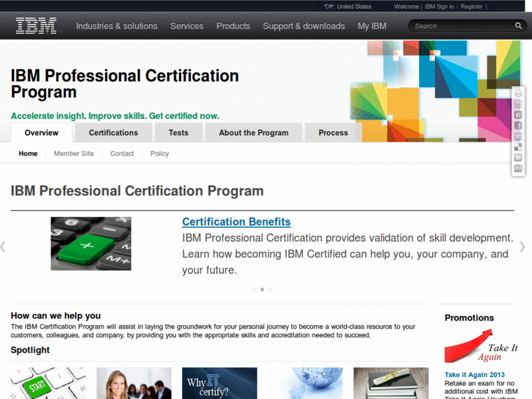Share page via the StumbleUpon icon
The image size is (532, 399).
(x=518, y=168)
